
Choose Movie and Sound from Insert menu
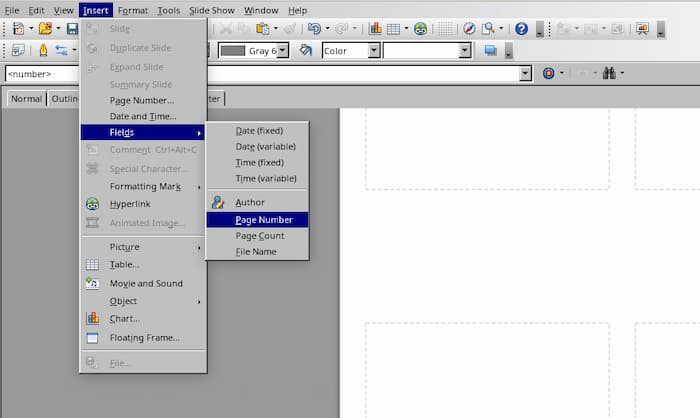pyautogui.click(x=145, y=283)
